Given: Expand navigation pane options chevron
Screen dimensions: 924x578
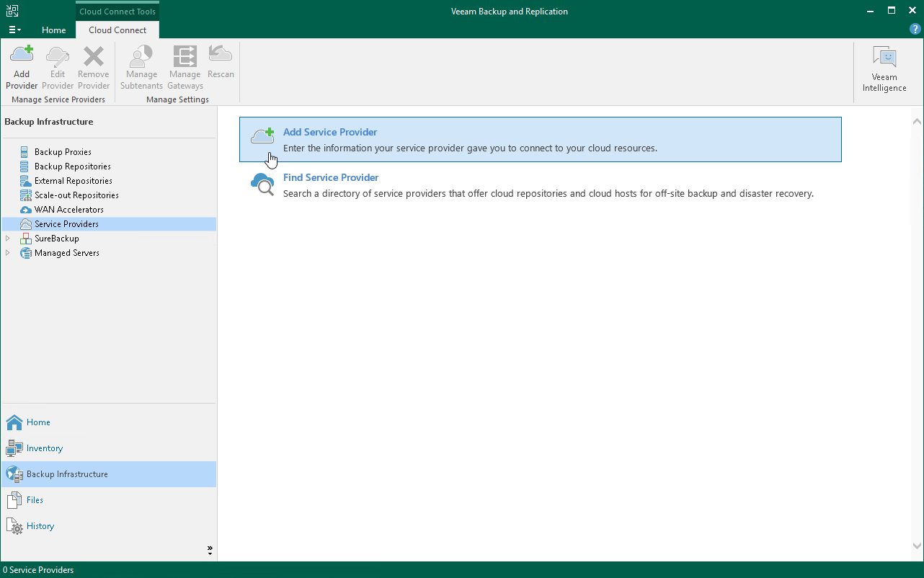Looking at the screenshot, I should coord(210,550).
